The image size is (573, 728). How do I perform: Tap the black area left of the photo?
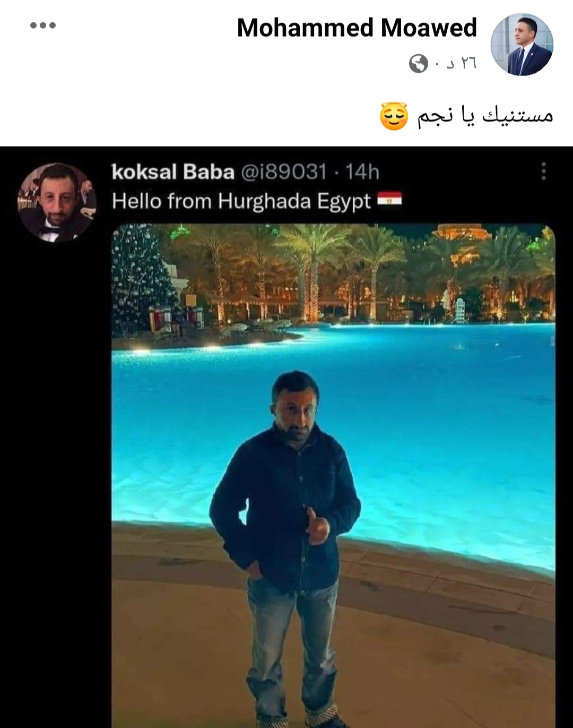[x=56, y=478]
